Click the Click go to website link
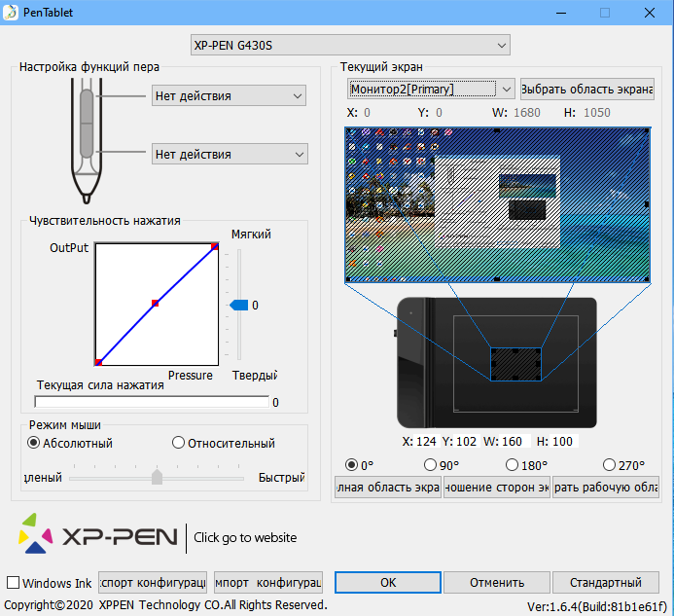 [x=245, y=537]
